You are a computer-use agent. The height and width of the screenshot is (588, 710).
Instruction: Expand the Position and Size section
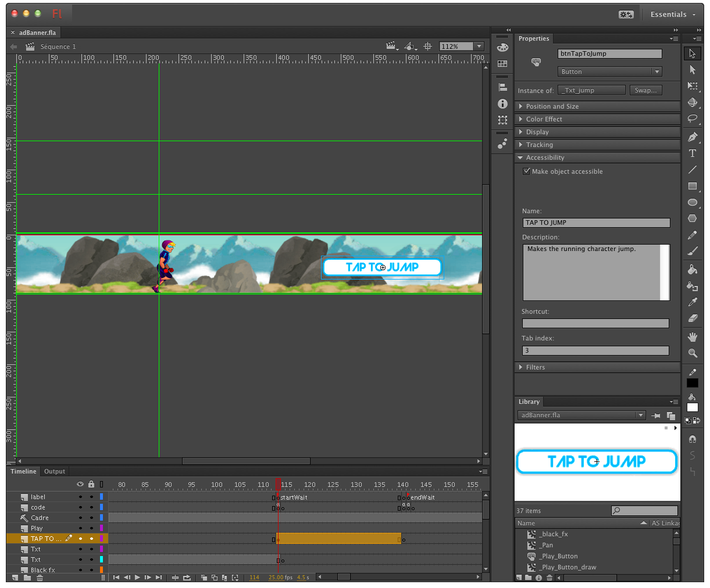tap(552, 106)
